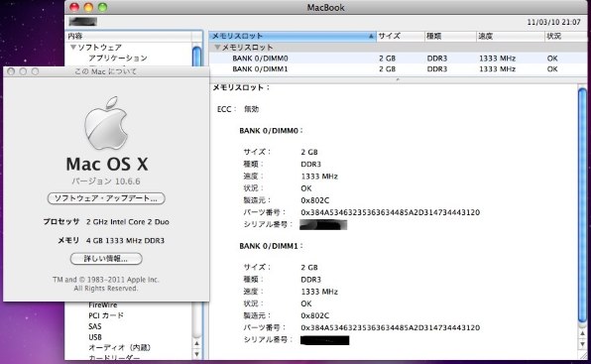591x364 pixels.
Task: Select FireWire in the sidebar list
Action: [103, 304]
